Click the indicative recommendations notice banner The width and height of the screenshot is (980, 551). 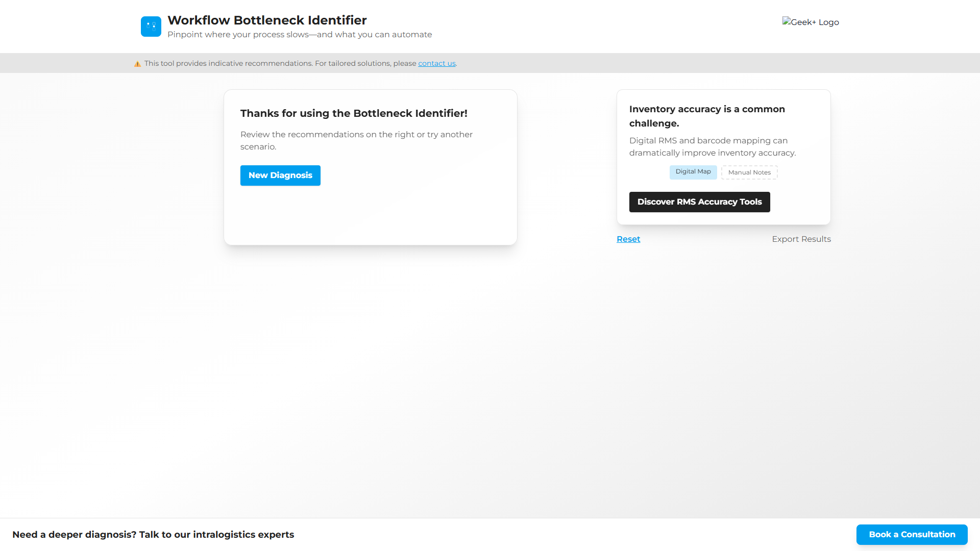click(x=295, y=63)
